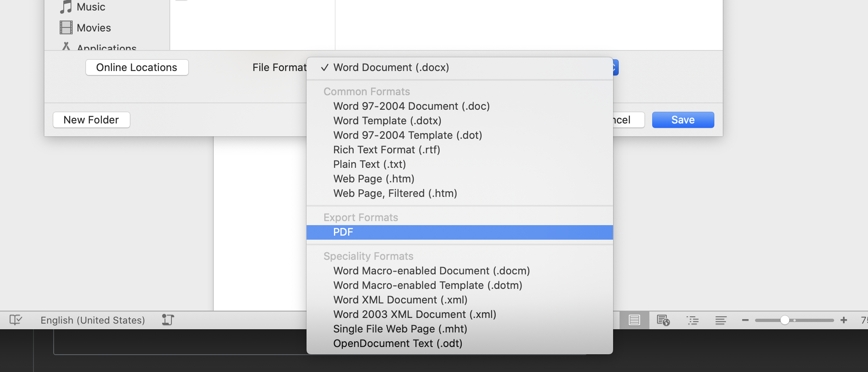Zoom out with the minus button
This screenshot has width=868, height=372.
[x=745, y=320]
